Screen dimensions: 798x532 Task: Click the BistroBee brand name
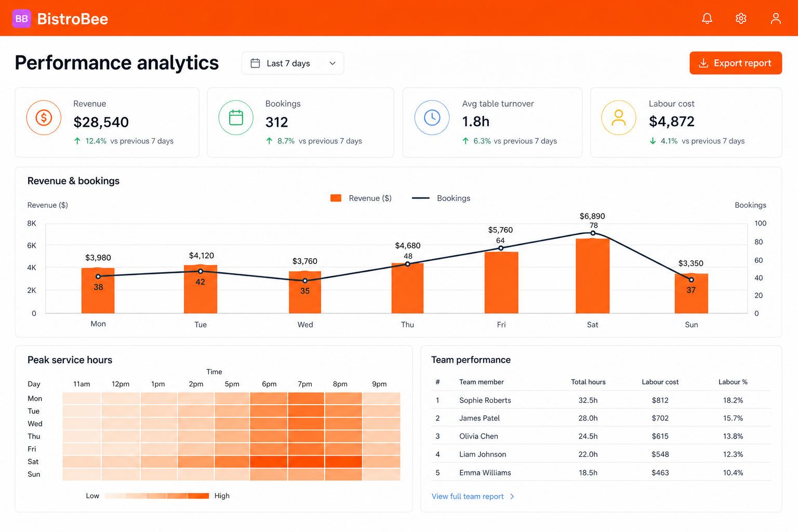(x=73, y=19)
